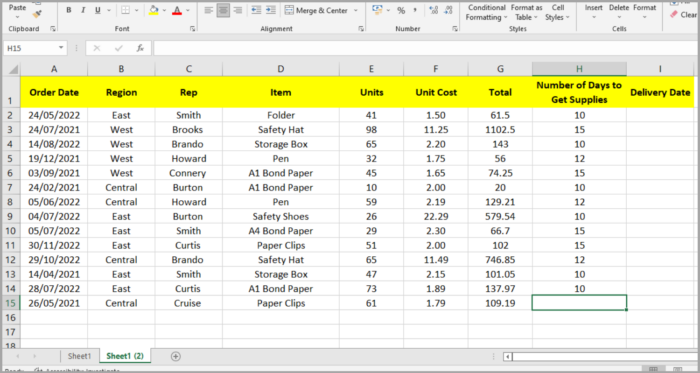Click the Format Painter brush
Image resolution: width=700 pixels, height=373 pixels.
tap(38, 14)
